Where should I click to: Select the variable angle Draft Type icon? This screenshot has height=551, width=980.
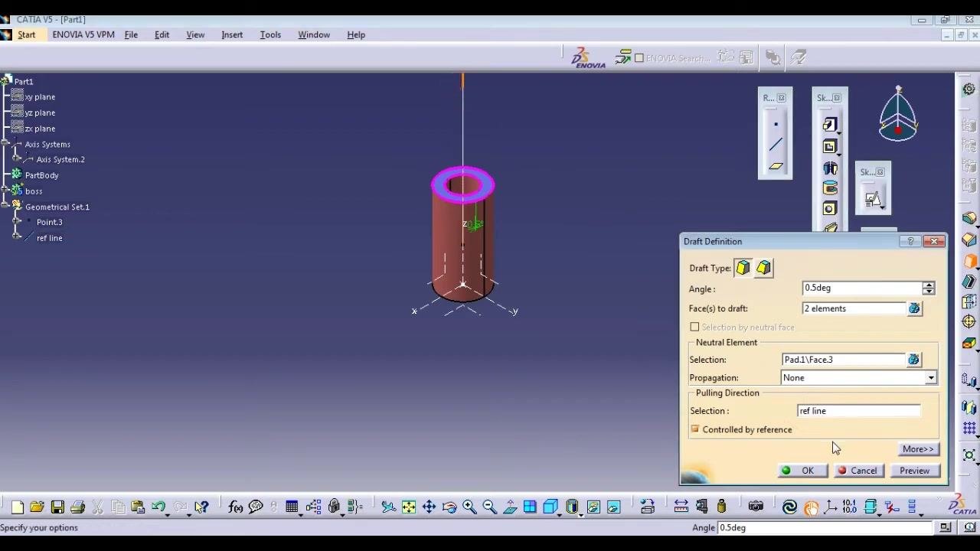click(763, 268)
